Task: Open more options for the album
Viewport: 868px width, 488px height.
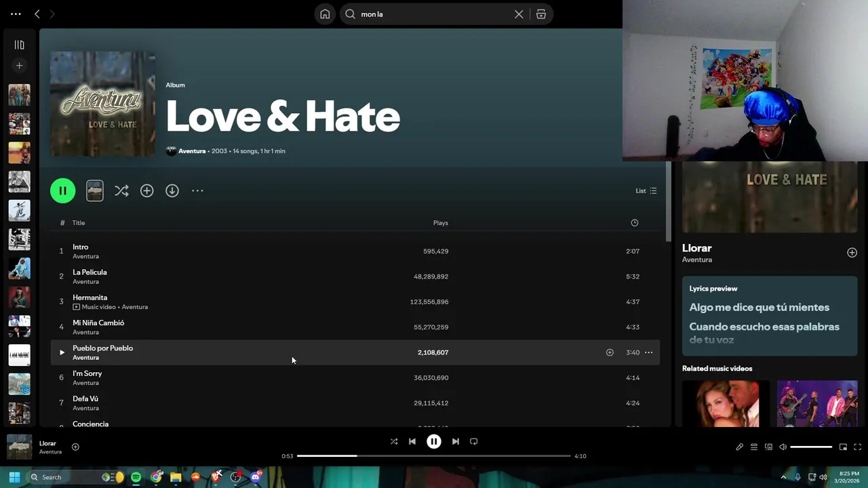Action: (x=197, y=191)
